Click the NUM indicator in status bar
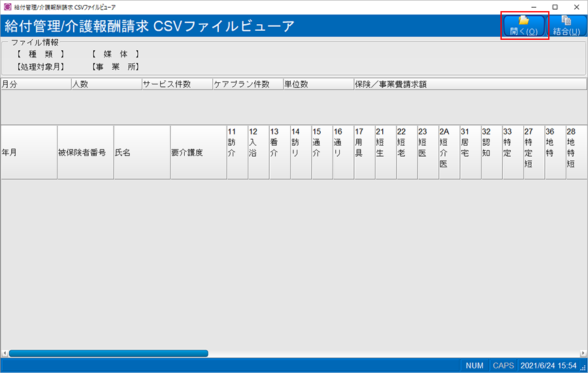The height and width of the screenshot is (373, 588). pos(474,366)
